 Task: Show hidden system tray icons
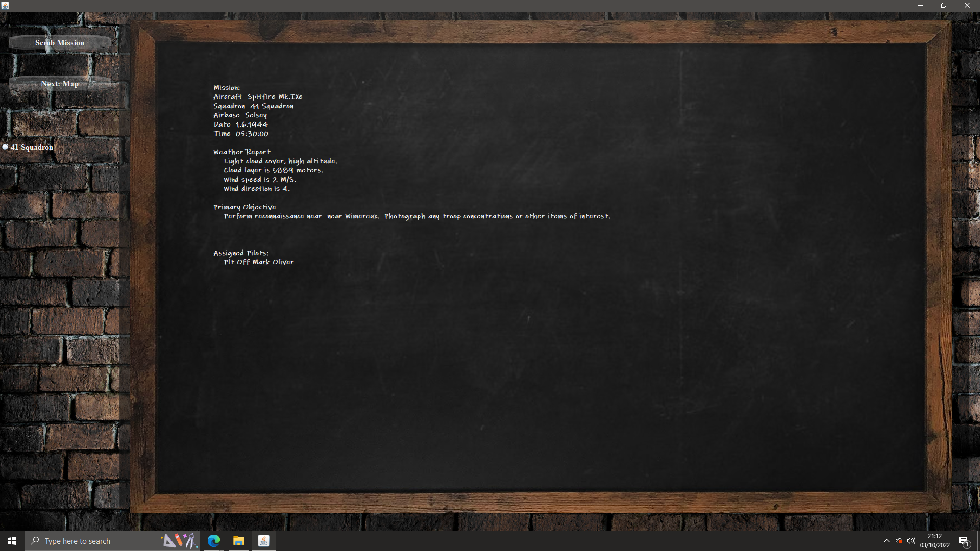(x=886, y=541)
